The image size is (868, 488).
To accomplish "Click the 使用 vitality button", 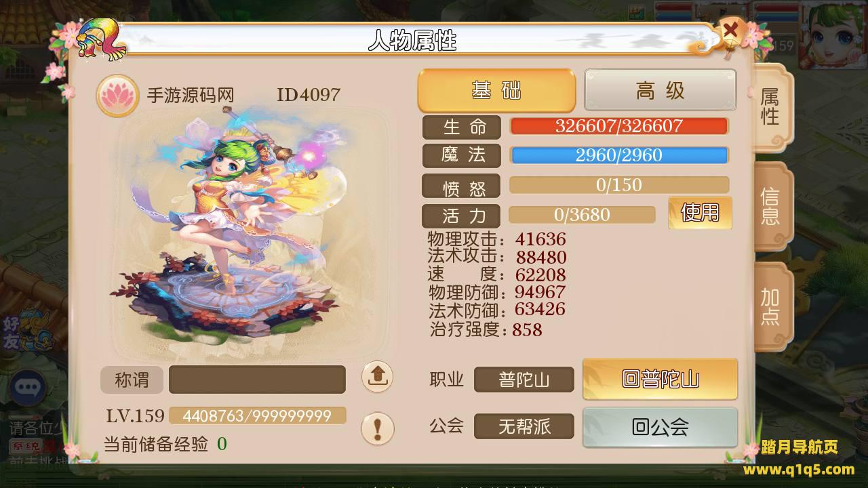I will click(700, 213).
